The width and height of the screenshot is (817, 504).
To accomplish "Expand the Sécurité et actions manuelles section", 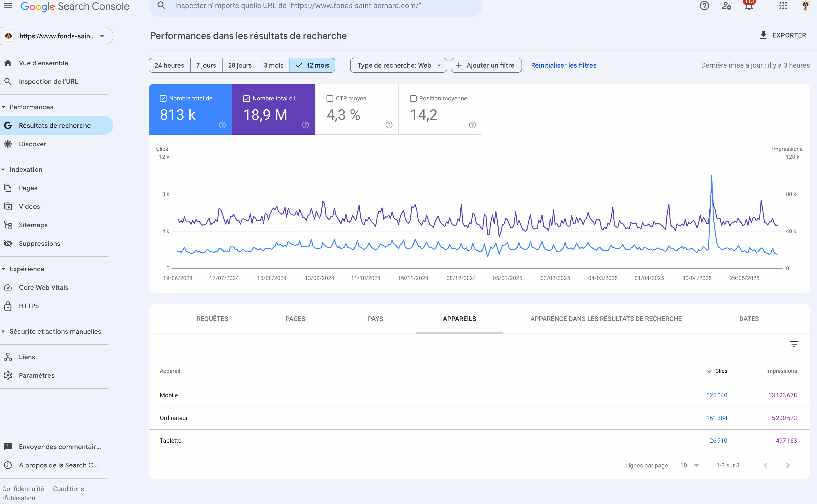I will [x=55, y=331].
